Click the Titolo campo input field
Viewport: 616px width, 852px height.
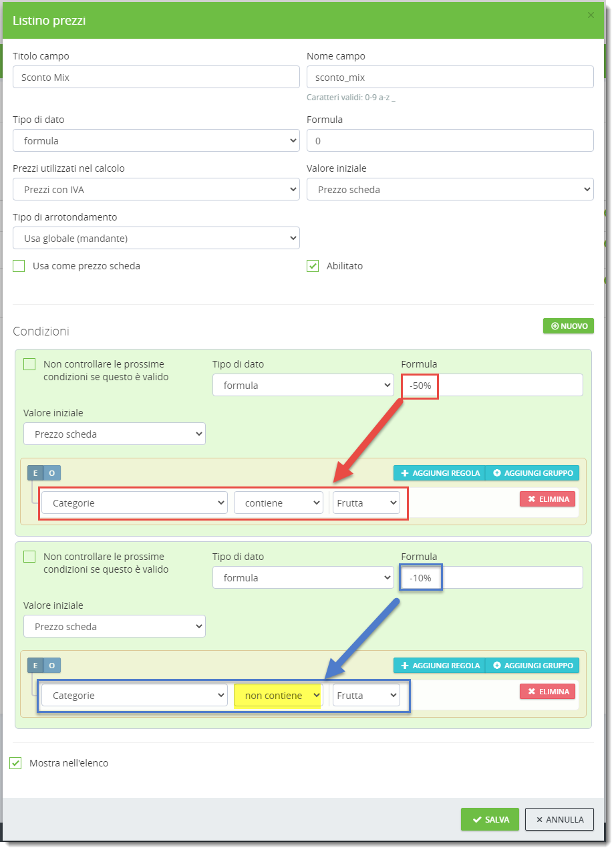156,78
